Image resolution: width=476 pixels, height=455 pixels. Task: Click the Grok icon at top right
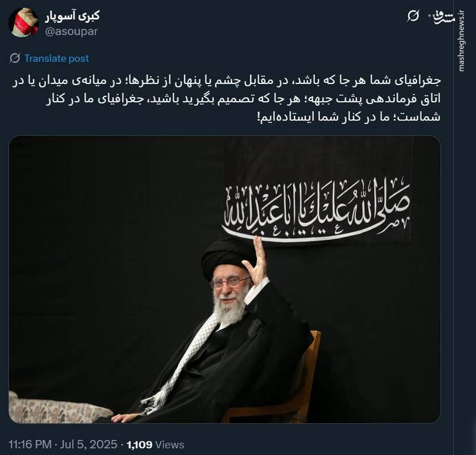(413, 16)
